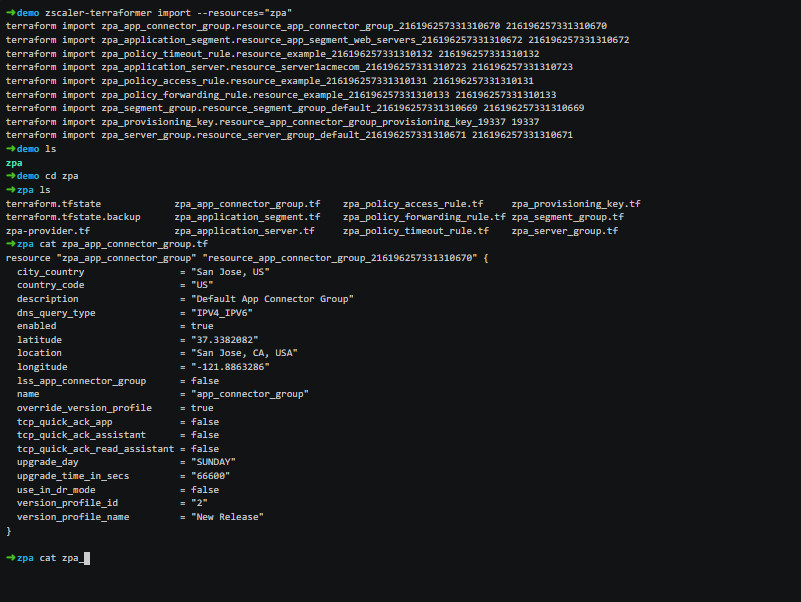The image size is (801, 602).
Task: Click the prompt arrow on the 'demo ls' line
Action: (11, 149)
